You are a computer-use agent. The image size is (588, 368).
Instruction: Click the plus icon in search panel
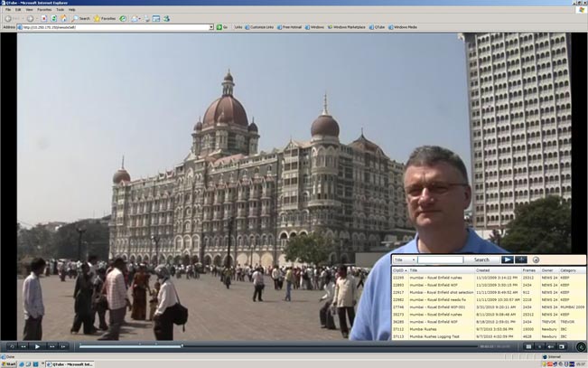pos(522,259)
